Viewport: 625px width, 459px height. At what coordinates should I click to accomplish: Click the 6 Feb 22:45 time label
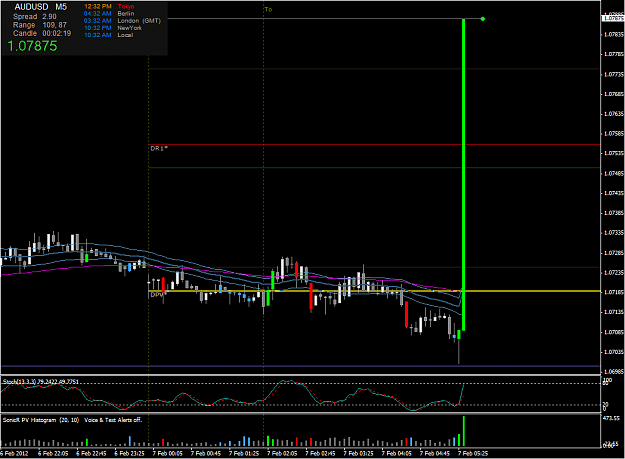pyautogui.click(x=91, y=453)
